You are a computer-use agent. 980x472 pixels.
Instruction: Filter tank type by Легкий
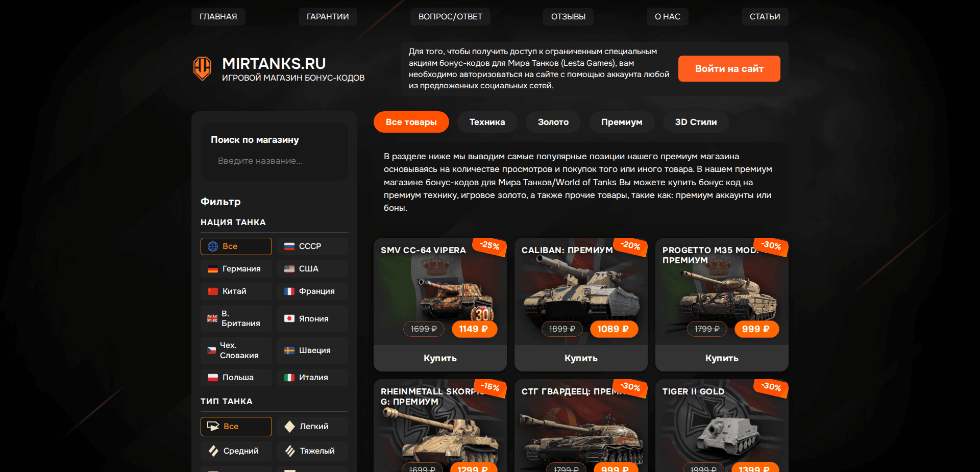[x=312, y=427]
